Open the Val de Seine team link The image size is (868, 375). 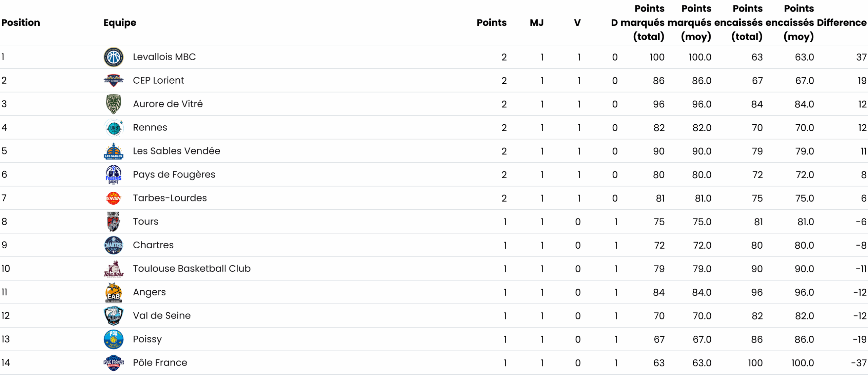[161, 316]
